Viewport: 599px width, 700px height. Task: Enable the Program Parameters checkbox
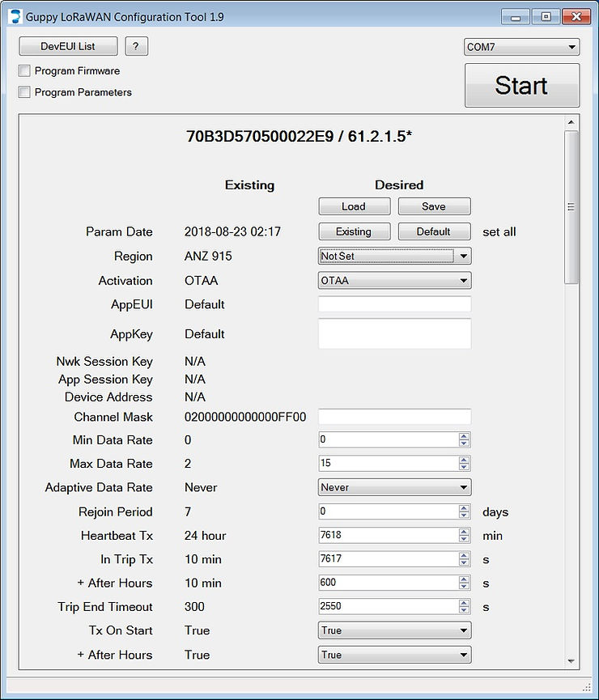24,92
